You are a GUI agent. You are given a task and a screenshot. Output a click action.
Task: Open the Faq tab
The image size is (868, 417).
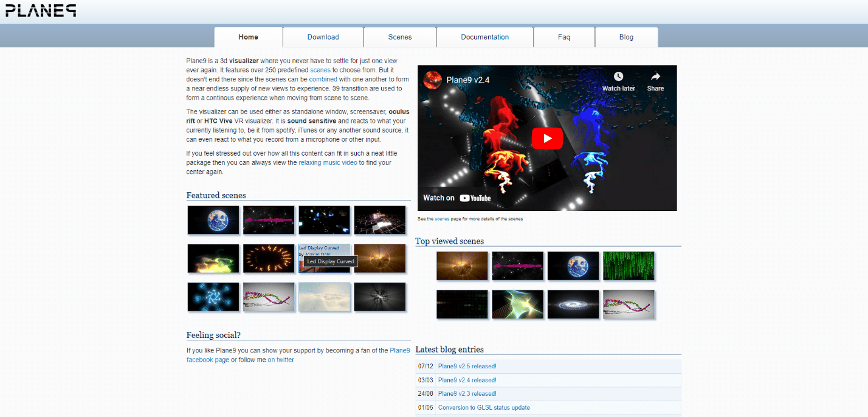click(564, 37)
